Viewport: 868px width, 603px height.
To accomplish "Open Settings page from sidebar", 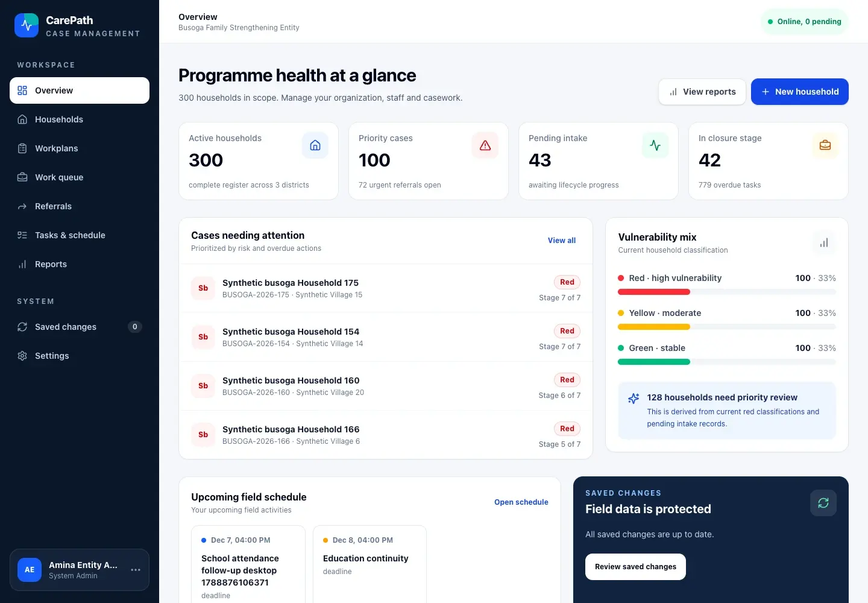I will tap(80, 356).
